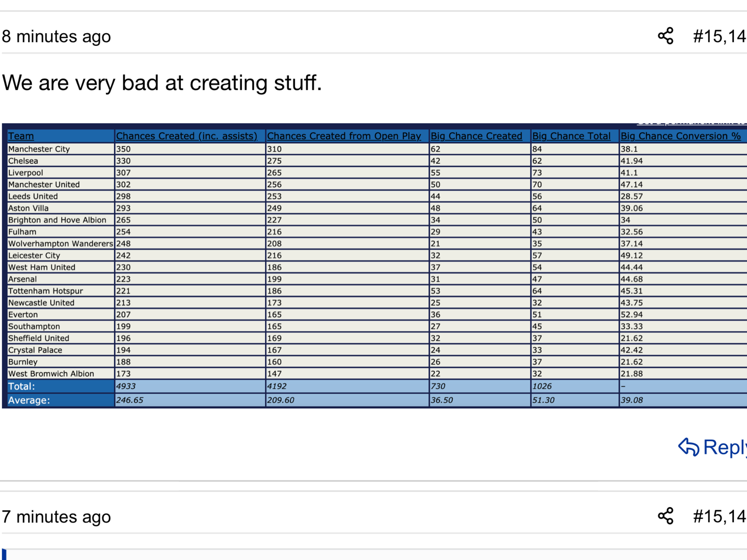The width and height of the screenshot is (747, 560).
Task: Click the Reply arrow icon
Action: (689, 447)
